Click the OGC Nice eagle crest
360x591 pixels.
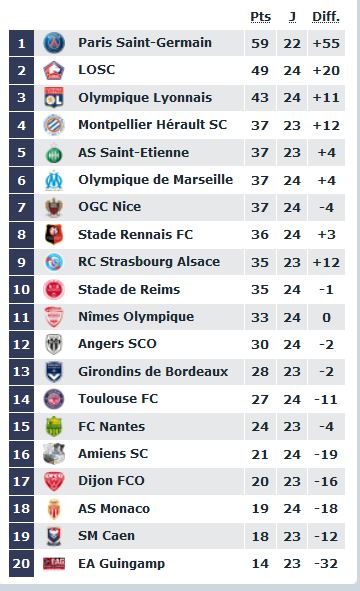tap(54, 207)
